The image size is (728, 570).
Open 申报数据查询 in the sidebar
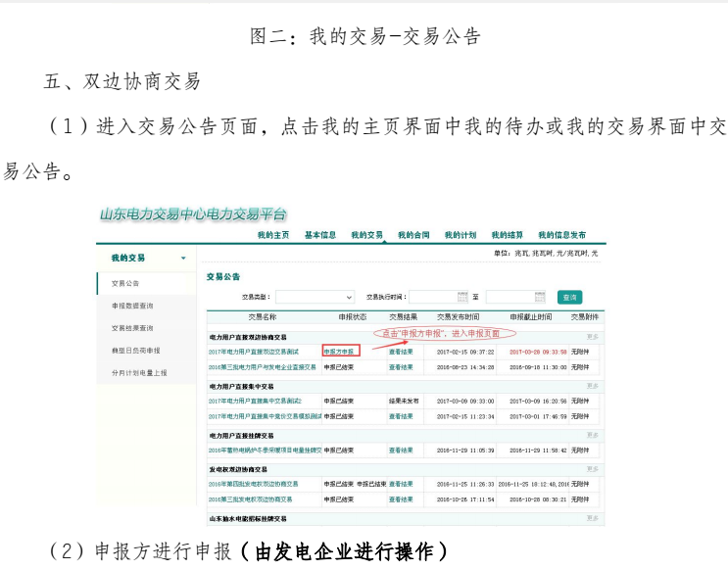coord(131,306)
